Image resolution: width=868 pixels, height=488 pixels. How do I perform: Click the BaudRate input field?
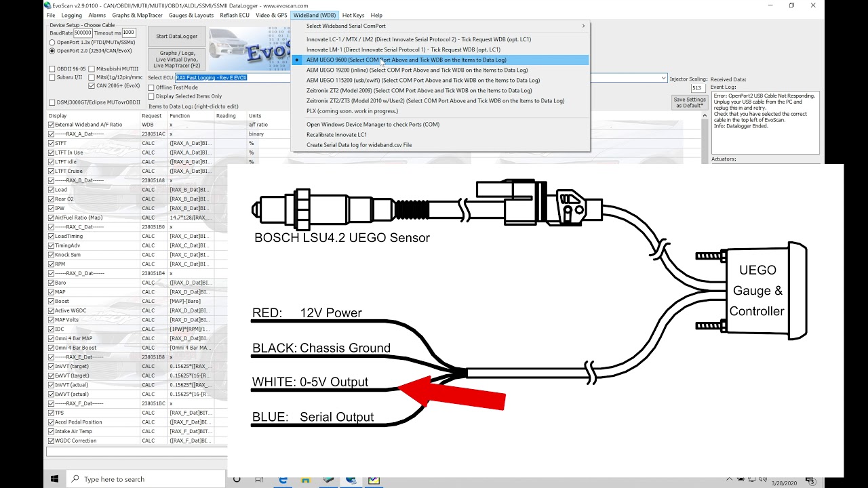click(x=83, y=33)
